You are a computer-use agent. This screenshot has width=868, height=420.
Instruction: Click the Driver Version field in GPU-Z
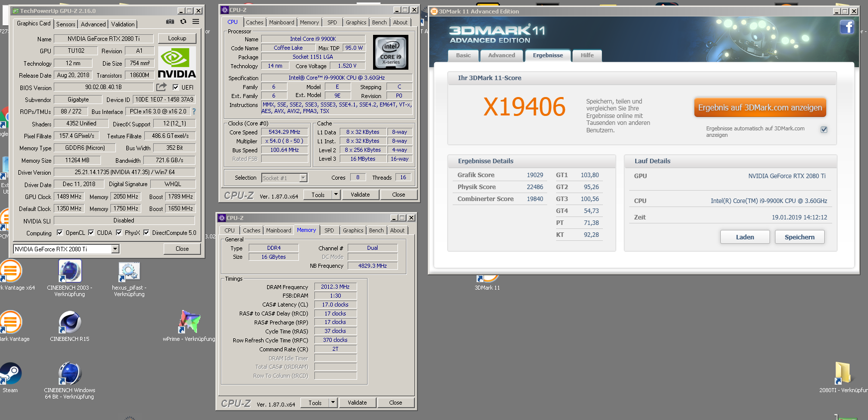124,172
